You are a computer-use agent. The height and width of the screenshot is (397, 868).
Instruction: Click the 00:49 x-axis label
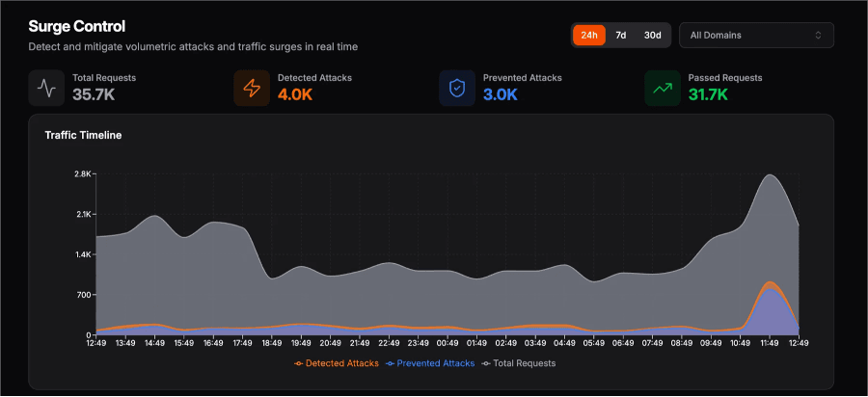pyautogui.click(x=448, y=343)
